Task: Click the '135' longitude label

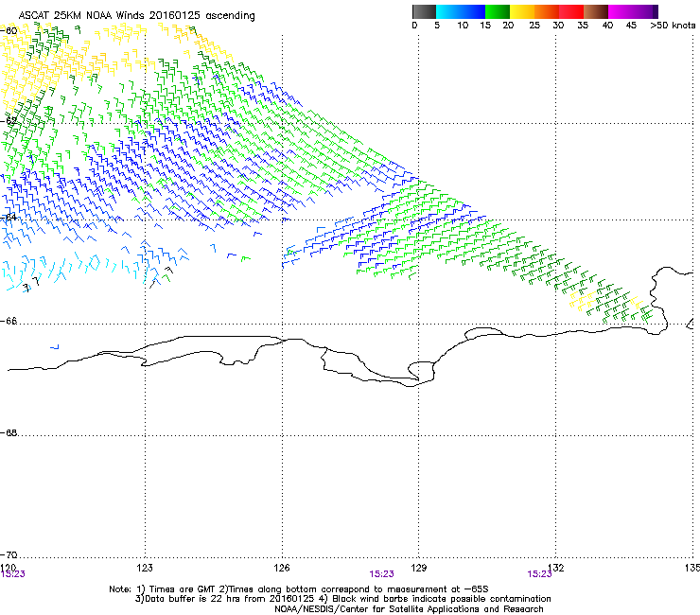Action: [x=692, y=568]
